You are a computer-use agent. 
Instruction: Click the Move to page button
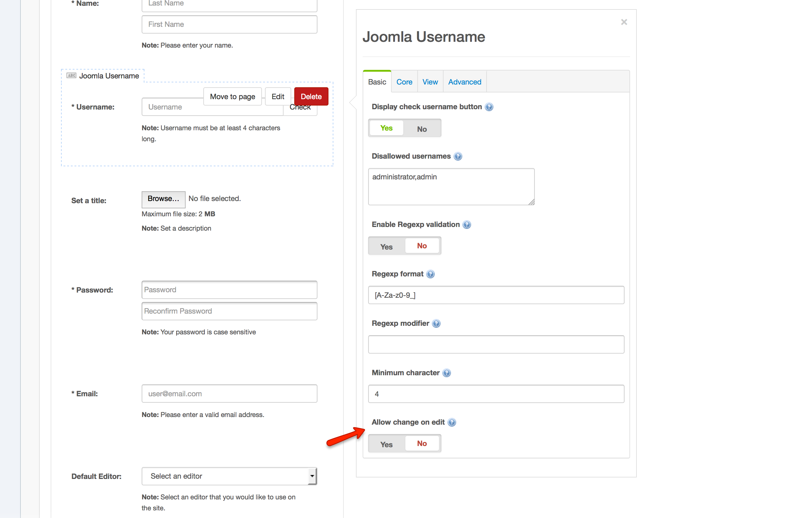(x=232, y=96)
